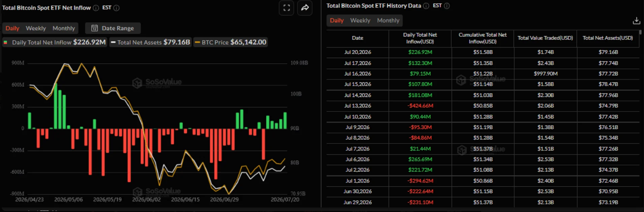Viewport: 644px width, 212px height.
Task: Click the -$424.66M outflow cell
Action: (x=420, y=106)
